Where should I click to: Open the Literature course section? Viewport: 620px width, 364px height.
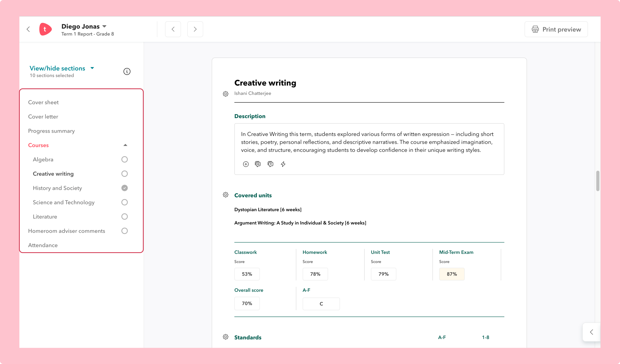coord(45,217)
